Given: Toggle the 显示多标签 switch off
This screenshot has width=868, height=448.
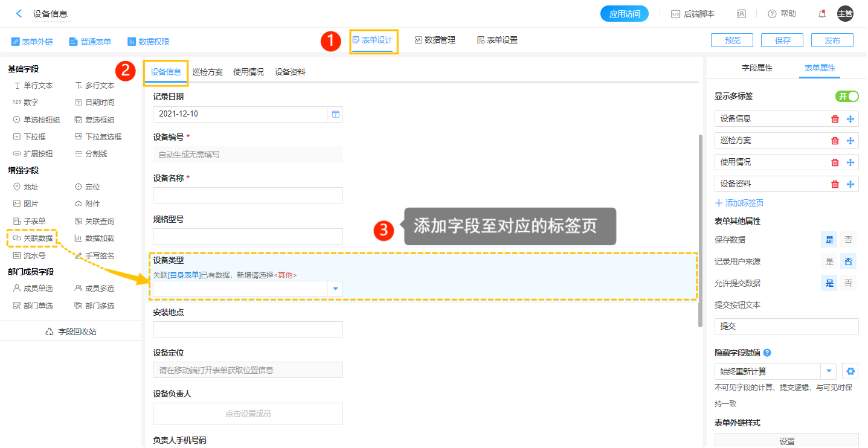Looking at the screenshot, I should pyautogui.click(x=847, y=97).
